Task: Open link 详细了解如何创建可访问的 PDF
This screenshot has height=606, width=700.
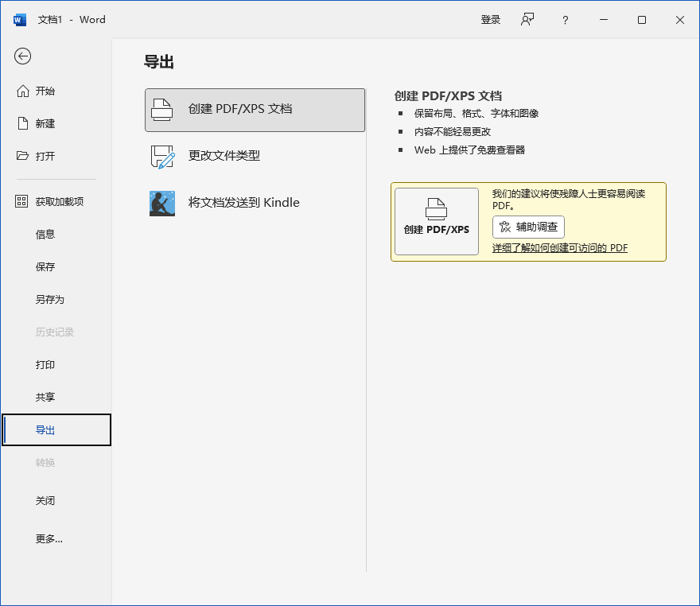Action: [559, 248]
